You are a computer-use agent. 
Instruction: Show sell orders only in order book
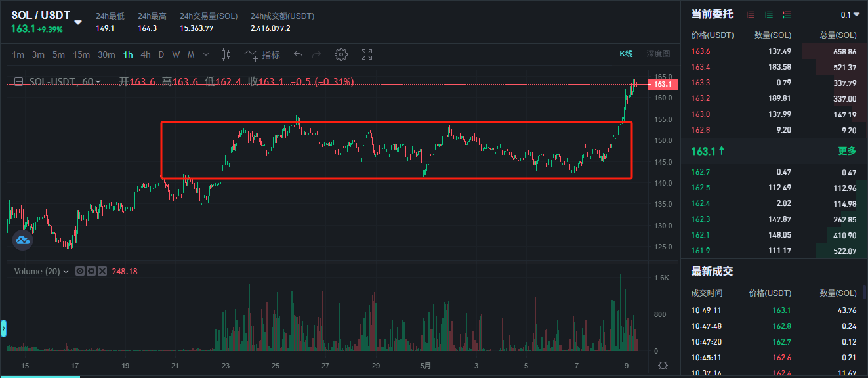(x=751, y=14)
